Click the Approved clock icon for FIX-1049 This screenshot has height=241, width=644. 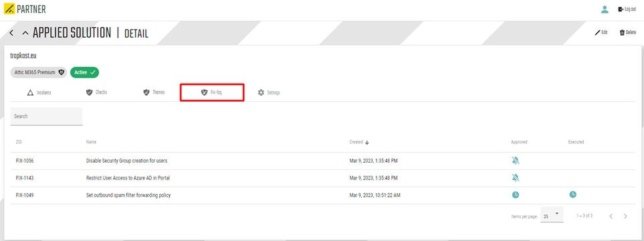[516, 195]
